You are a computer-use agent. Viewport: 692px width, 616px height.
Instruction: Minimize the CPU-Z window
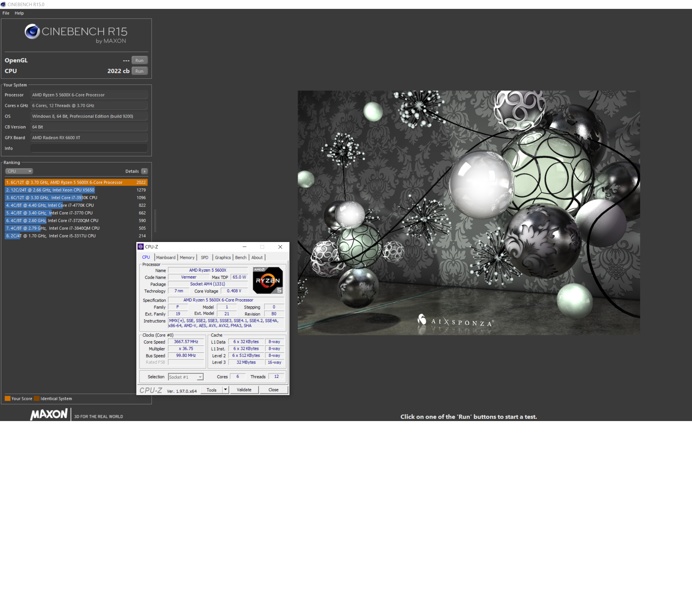(x=245, y=247)
